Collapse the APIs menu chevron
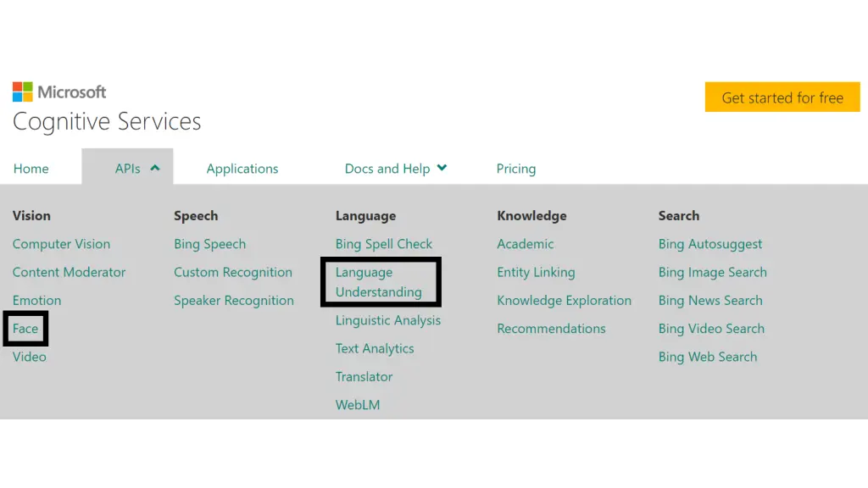Screen dimensions: 868x488 [x=155, y=169]
